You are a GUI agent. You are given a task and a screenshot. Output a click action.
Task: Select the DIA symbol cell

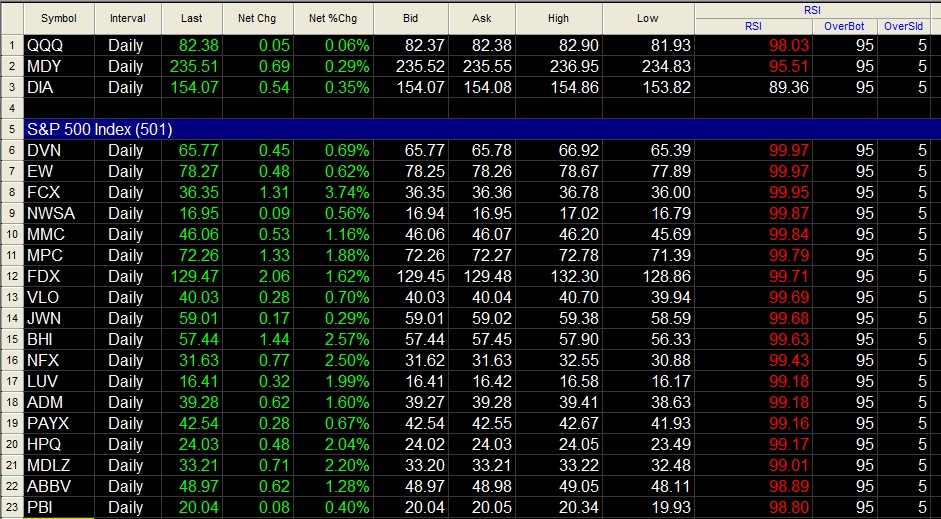pos(59,87)
